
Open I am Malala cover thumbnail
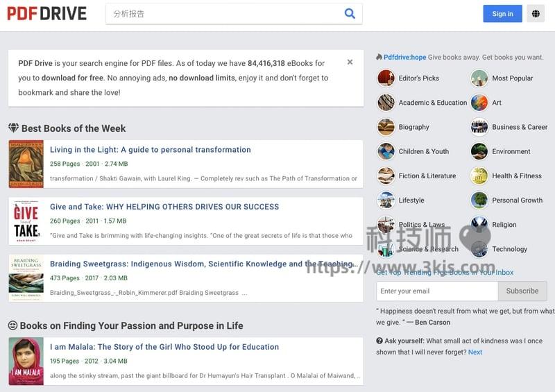[26, 361]
